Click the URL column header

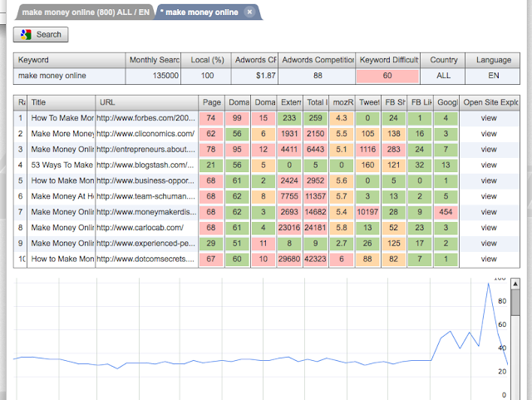pos(147,102)
